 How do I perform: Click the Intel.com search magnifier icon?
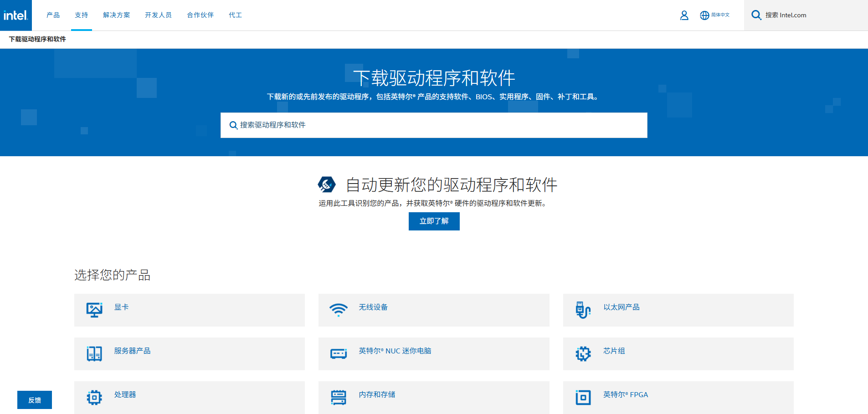click(756, 15)
